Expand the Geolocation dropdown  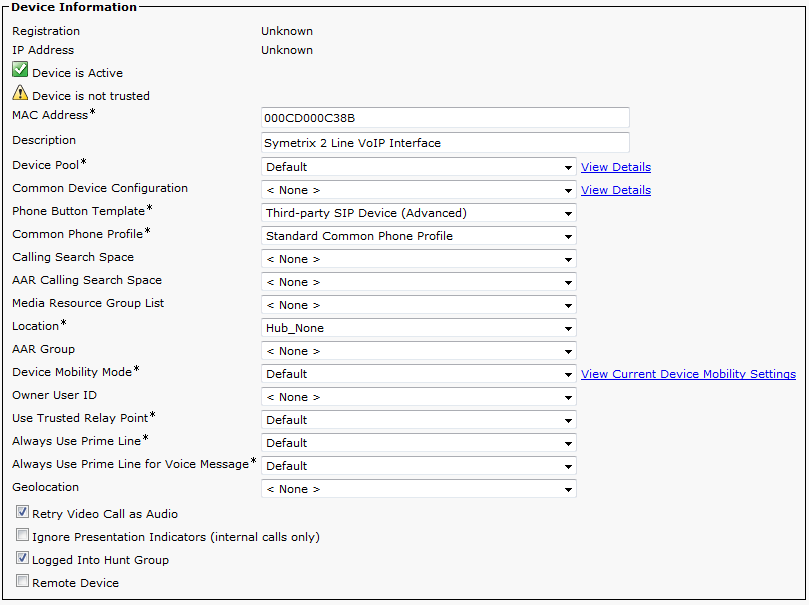418,489
